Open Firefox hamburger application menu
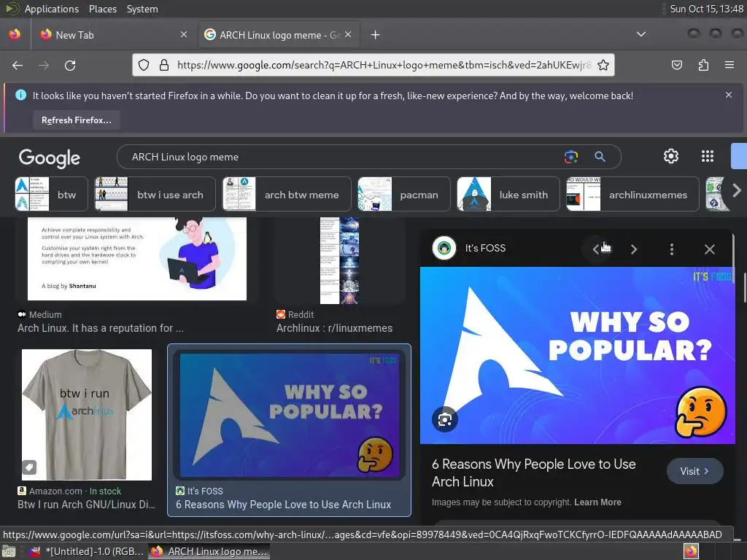 click(729, 65)
